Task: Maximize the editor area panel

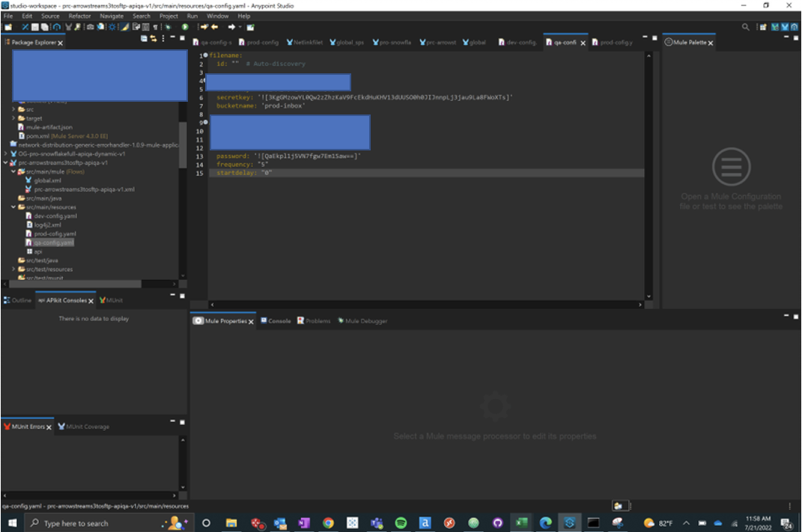Action: click(654, 38)
